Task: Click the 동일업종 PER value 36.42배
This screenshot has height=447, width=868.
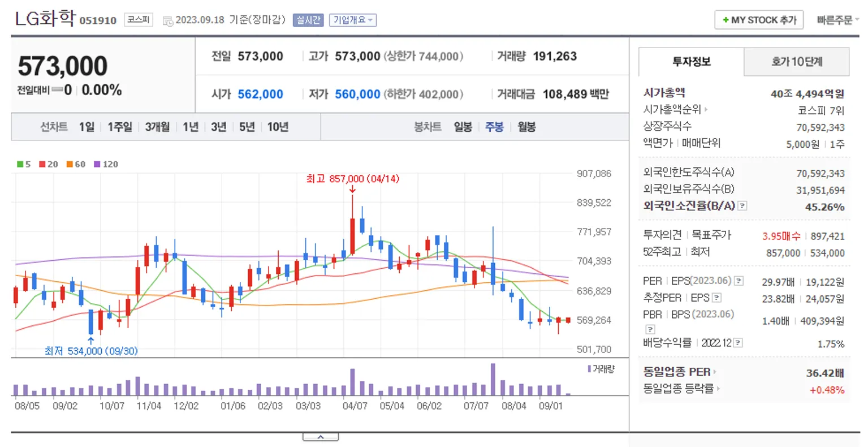Action: 825,372
